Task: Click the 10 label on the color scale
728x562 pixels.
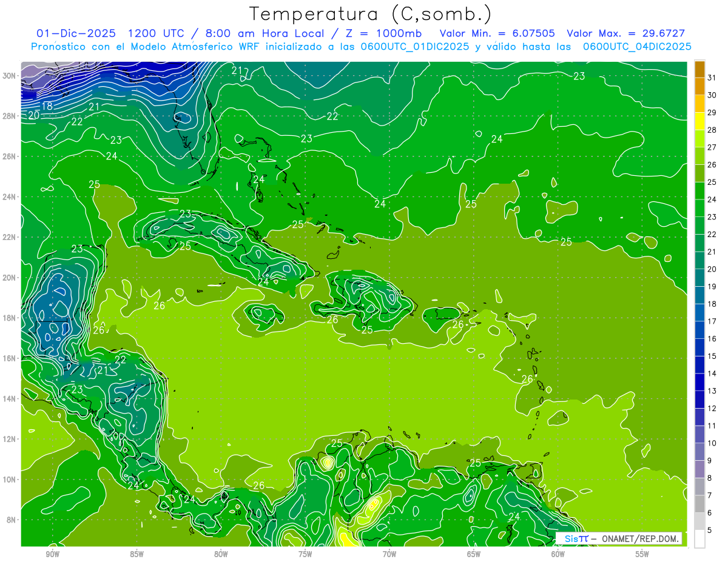Action: [712, 443]
